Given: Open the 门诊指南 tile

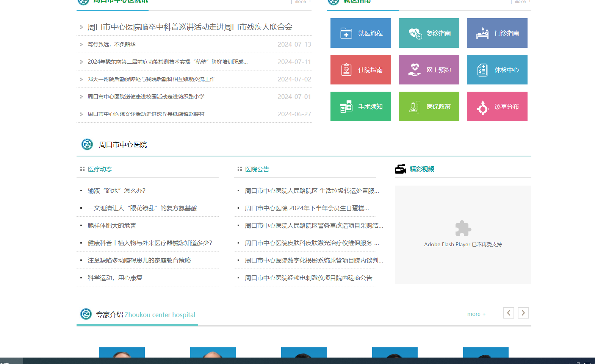Looking at the screenshot, I should click(x=497, y=33).
